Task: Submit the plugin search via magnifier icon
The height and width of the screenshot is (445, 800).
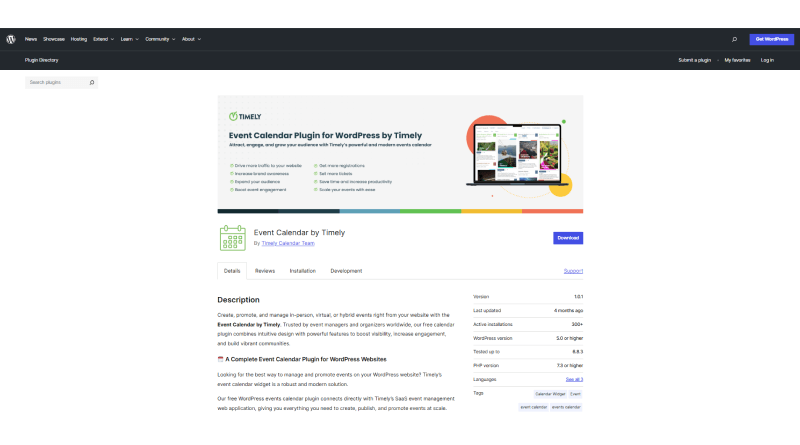Action: click(x=92, y=83)
